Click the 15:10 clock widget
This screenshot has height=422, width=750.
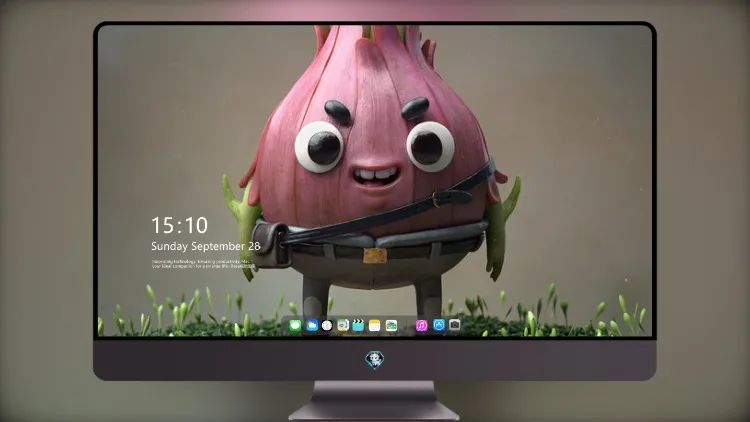coord(179,225)
